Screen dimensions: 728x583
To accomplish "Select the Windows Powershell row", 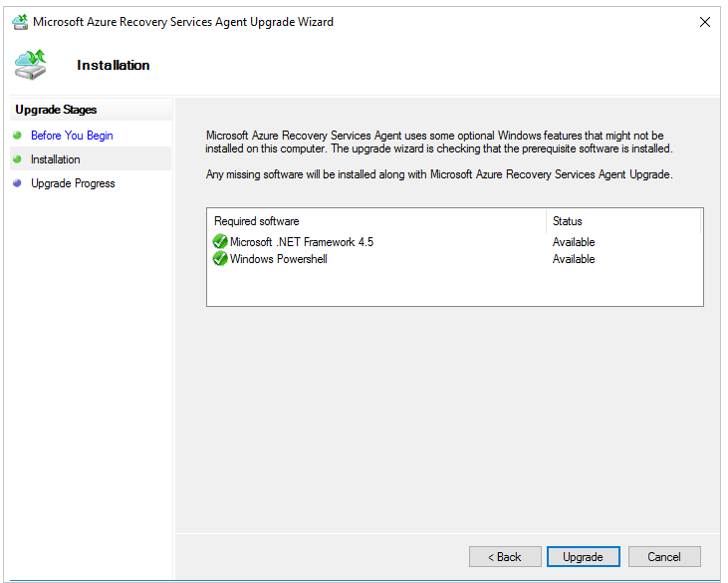I will pyautogui.click(x=455, y=259).
